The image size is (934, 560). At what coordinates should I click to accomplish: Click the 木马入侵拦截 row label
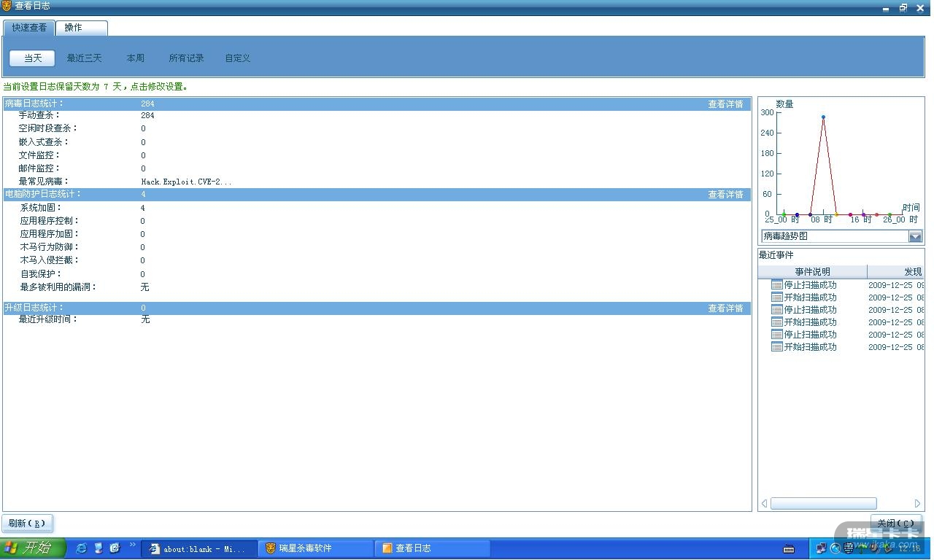click(50, 260)
